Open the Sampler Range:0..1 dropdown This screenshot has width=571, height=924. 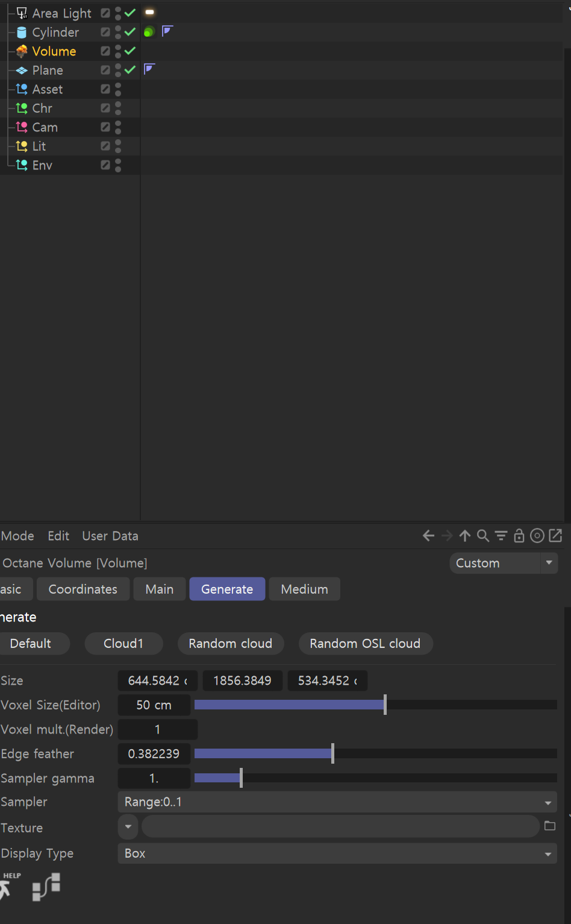coord(337,802)
